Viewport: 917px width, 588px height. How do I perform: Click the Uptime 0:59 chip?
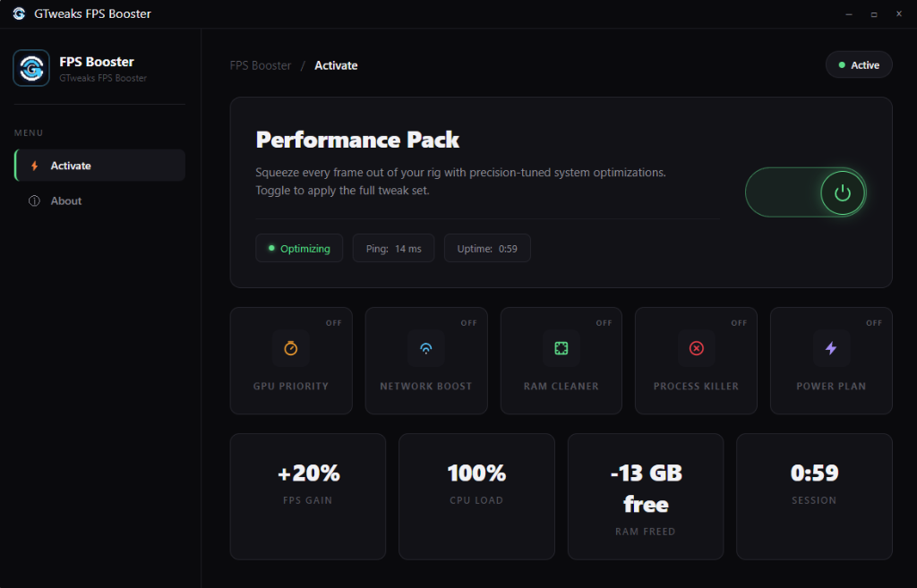487,249
